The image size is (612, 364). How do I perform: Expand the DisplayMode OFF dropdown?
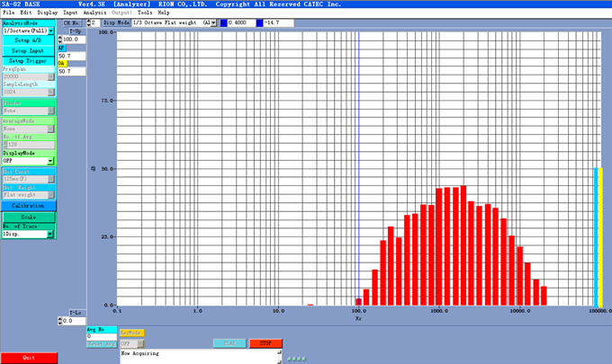tap(50, 160)
